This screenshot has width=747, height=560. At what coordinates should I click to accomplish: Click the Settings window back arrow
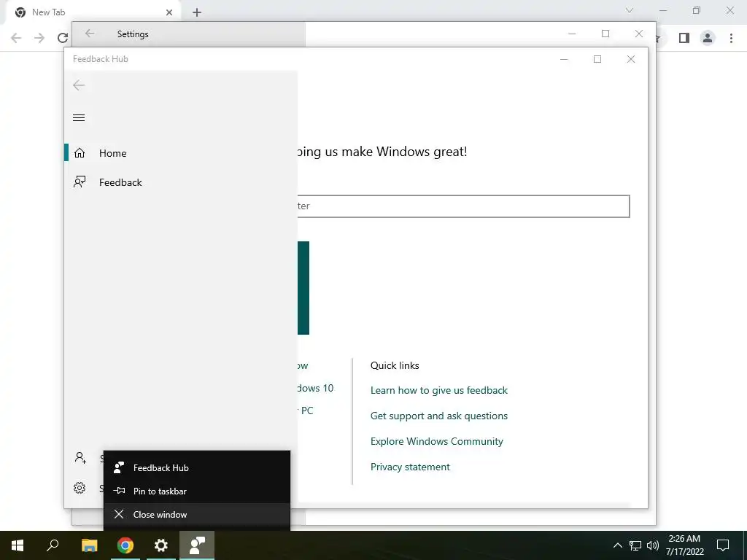90,34
